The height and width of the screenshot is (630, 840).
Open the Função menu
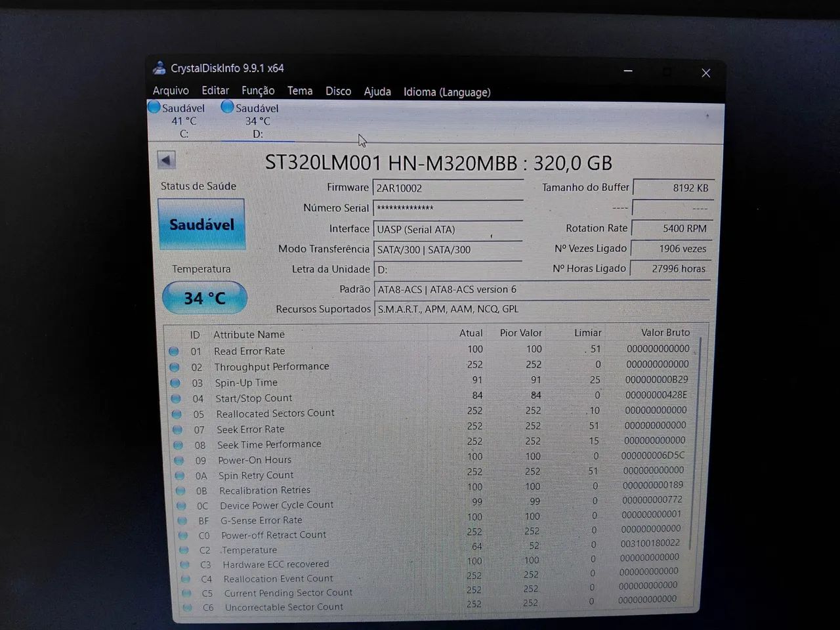pos(258,91)
